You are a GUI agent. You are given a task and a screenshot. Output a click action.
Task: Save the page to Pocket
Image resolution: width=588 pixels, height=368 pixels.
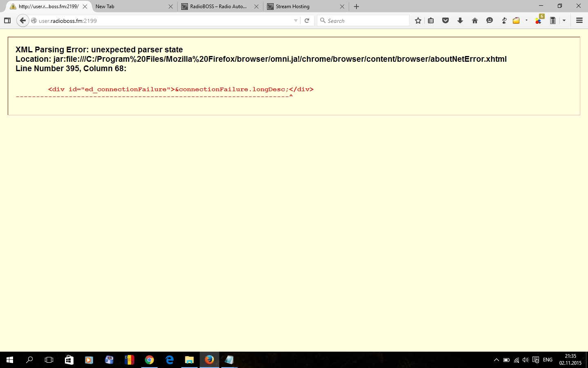coord(445,21)
